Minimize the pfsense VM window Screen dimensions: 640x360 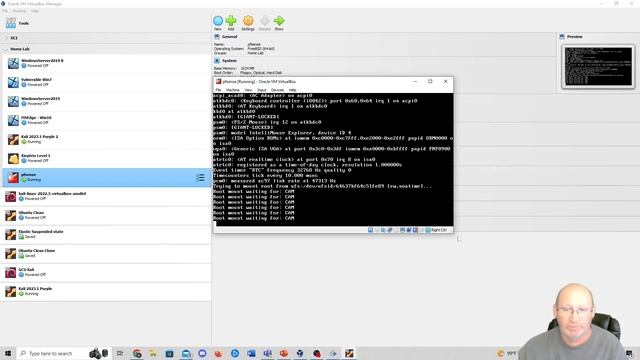coord(415,82)
